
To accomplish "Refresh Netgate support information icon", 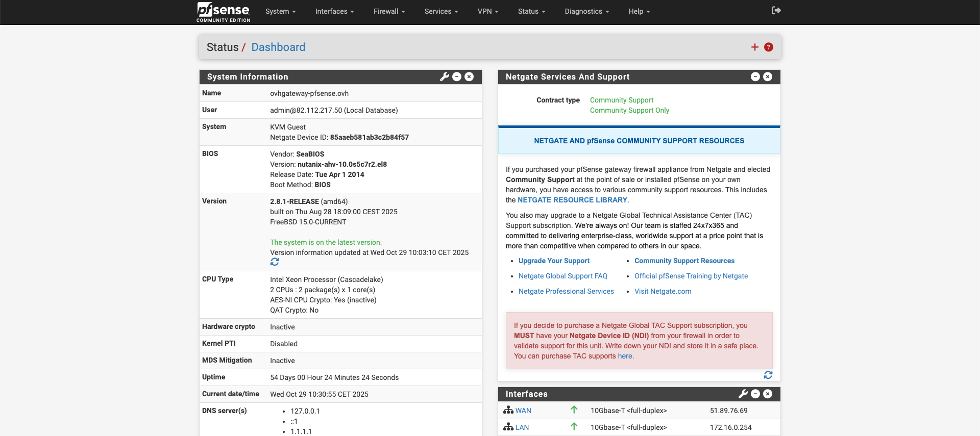I will (x=768, y=375).
